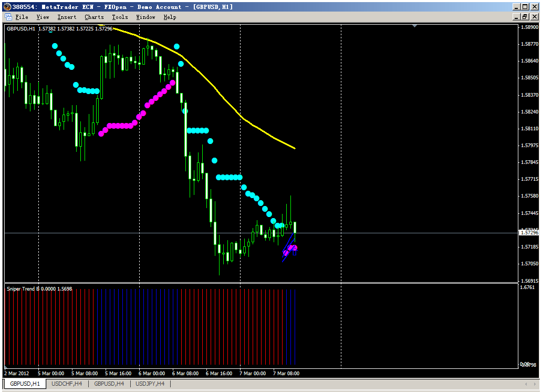
Task: Open the Tools menu
Action: click(120, 17)
